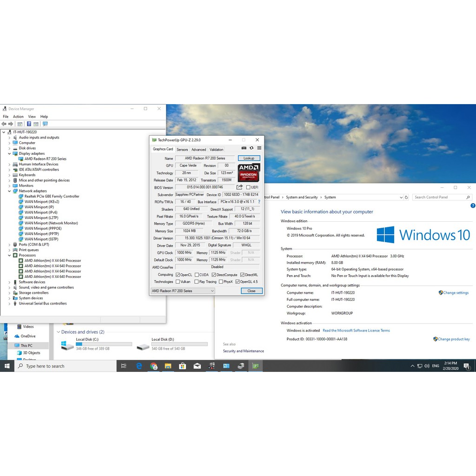Click the AMD Radeon graphics logo

pyautogui.click(x=249, y=172)
